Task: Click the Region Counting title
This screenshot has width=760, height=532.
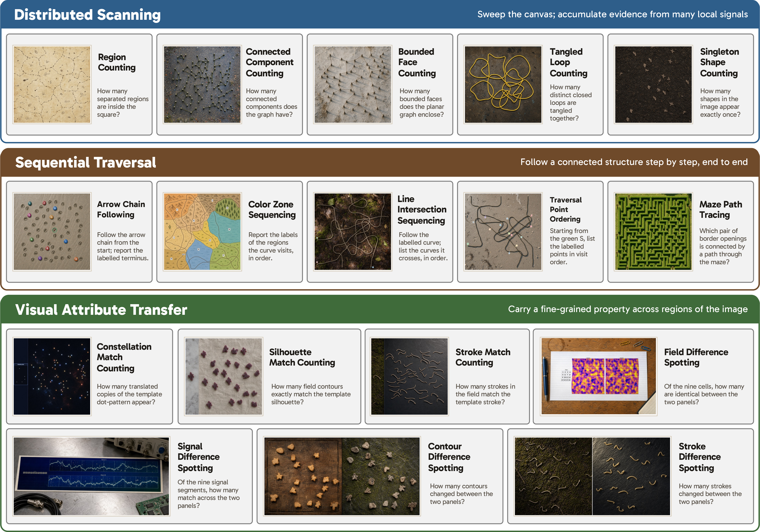Action: 117,62
